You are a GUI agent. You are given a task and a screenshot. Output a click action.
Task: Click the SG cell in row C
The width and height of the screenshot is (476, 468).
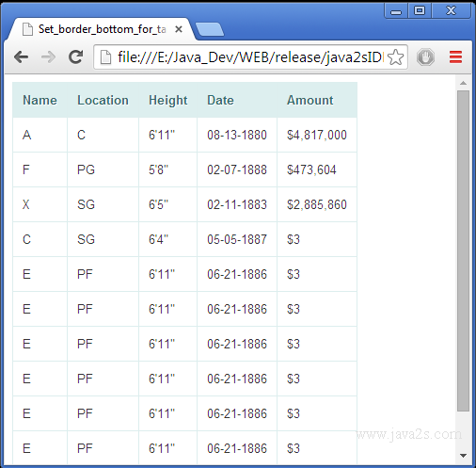[x=103, y=239]
